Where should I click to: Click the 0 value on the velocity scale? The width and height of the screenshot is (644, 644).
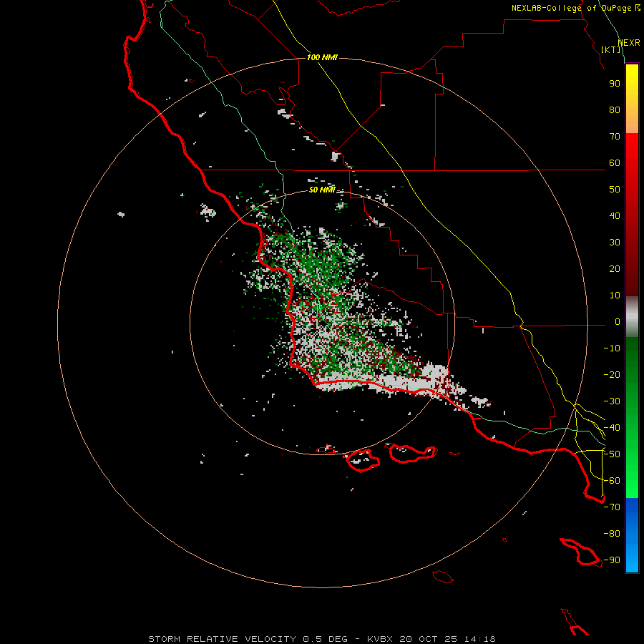tap(618, 322)
